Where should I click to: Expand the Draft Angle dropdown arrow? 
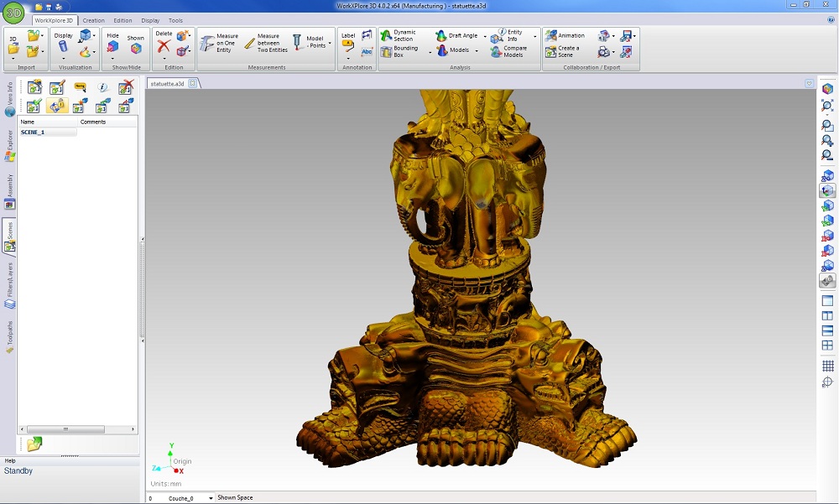coord(484,36)
